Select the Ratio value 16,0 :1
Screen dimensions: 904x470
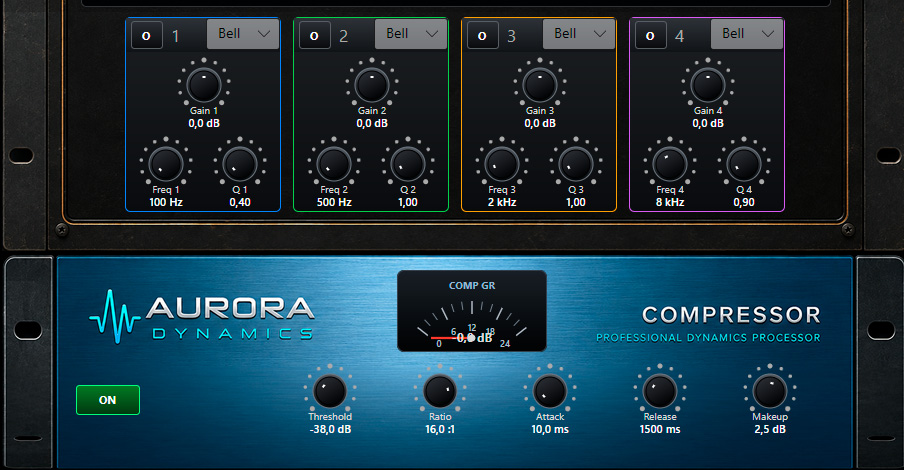coord(440,430)
